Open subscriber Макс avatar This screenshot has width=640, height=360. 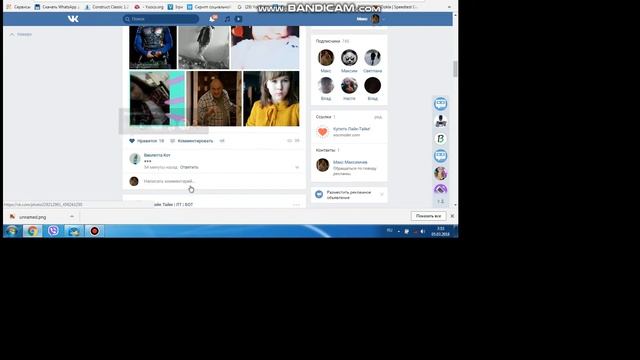click(x=326, y=58)
